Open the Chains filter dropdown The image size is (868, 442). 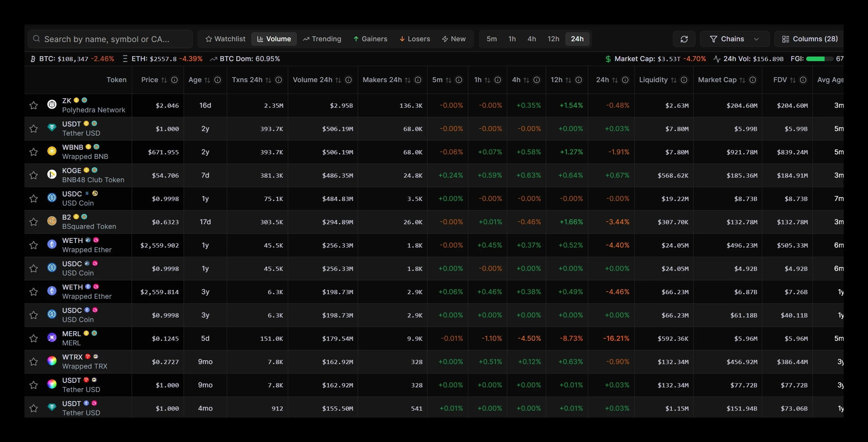point(735,39)
